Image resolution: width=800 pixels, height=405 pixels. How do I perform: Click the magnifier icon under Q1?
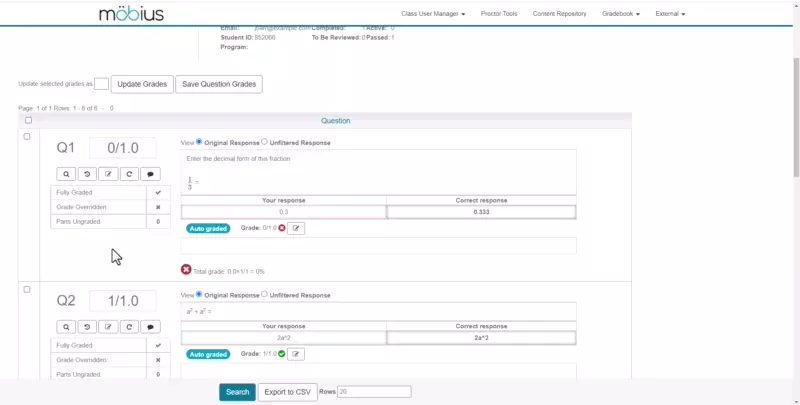pyautogui.click(x=65, y=174)
